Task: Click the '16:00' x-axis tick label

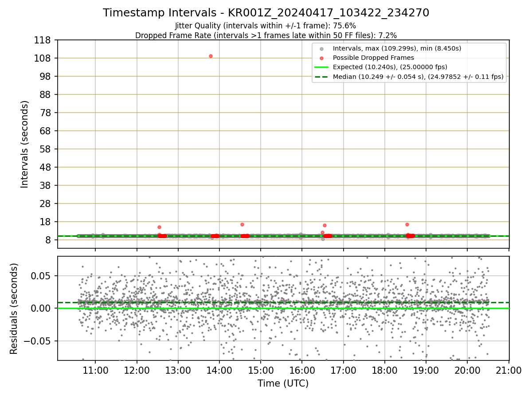Action: click(x=302, y=371)
